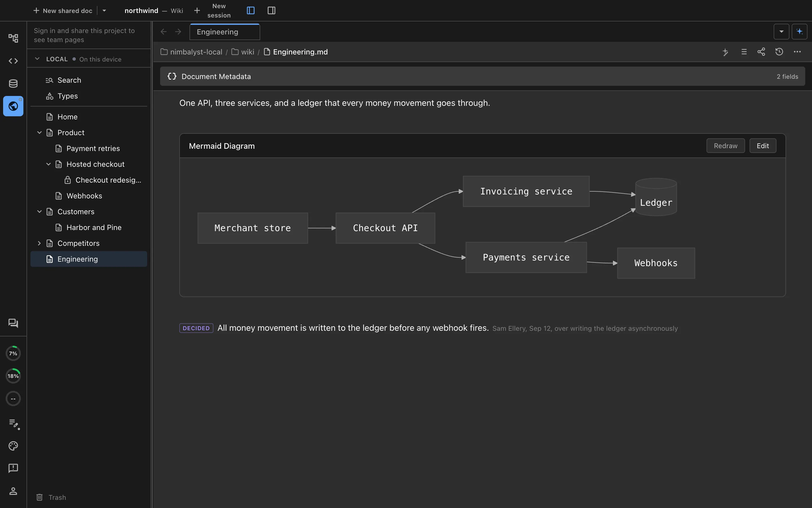Open the chat sessions icon in rail

[13, 323]
